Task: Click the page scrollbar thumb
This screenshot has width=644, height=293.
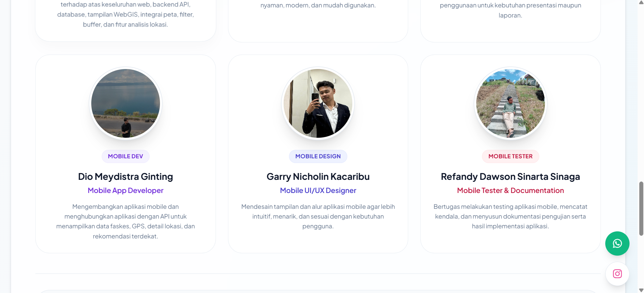Action: tap(641, 209)
